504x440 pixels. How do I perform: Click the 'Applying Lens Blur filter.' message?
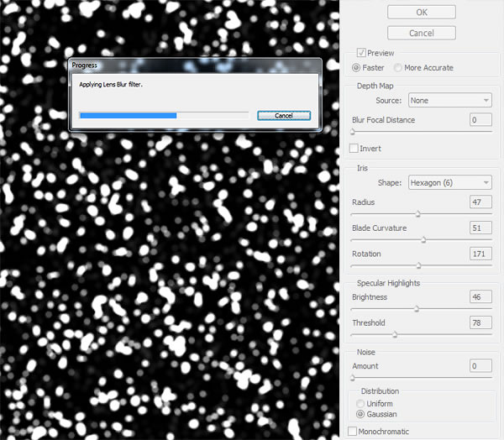[111, 85]
